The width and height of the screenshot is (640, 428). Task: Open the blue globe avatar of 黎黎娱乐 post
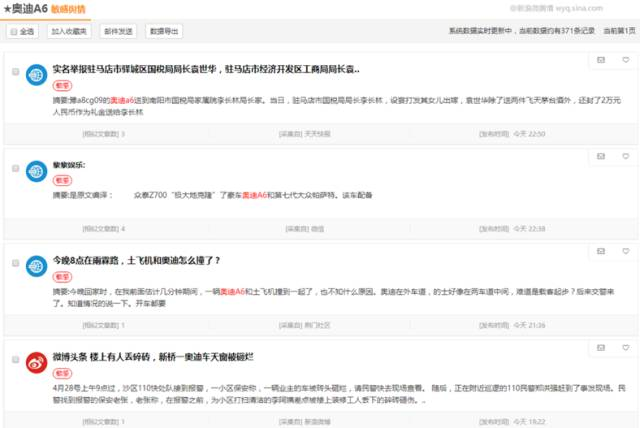(36, 171)
